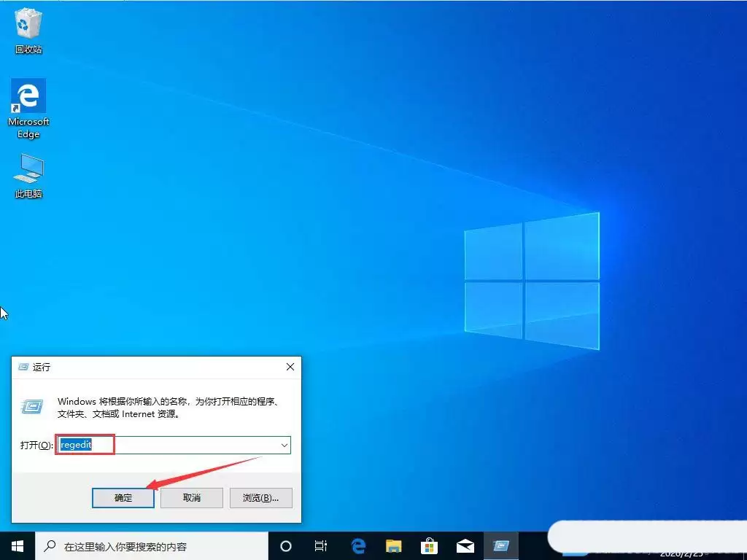Click the Task View taskbar icon
Image resolution: width=747 pixels, height=560 pixels.
(x=321, y=545)
